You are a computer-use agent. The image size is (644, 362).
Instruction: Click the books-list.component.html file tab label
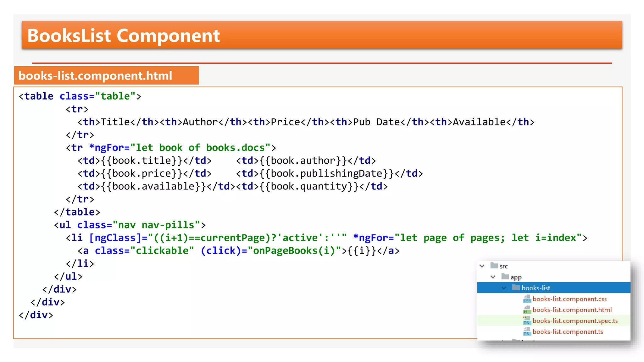click(x=106, y=75)
